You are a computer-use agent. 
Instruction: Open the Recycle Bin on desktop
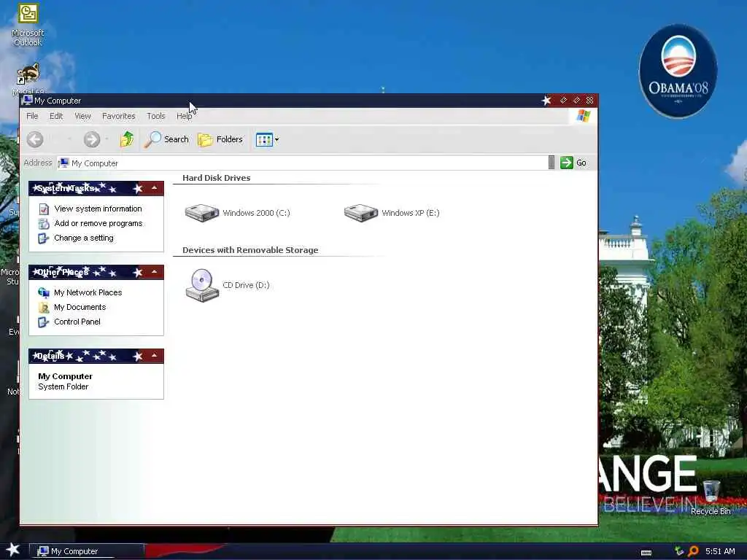click(x=711, y=497)
